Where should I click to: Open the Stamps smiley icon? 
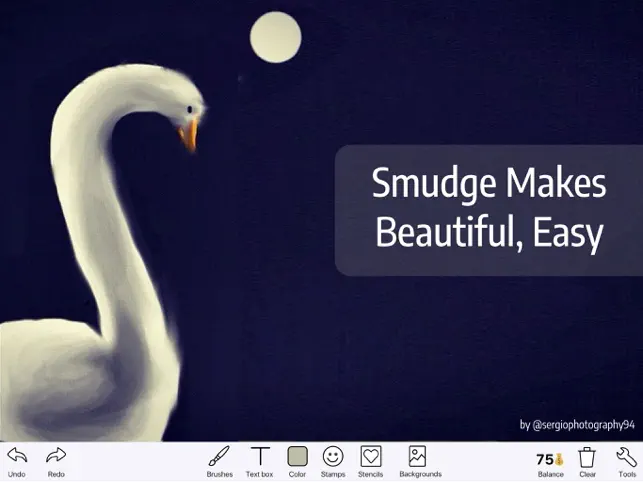point(333,456)
